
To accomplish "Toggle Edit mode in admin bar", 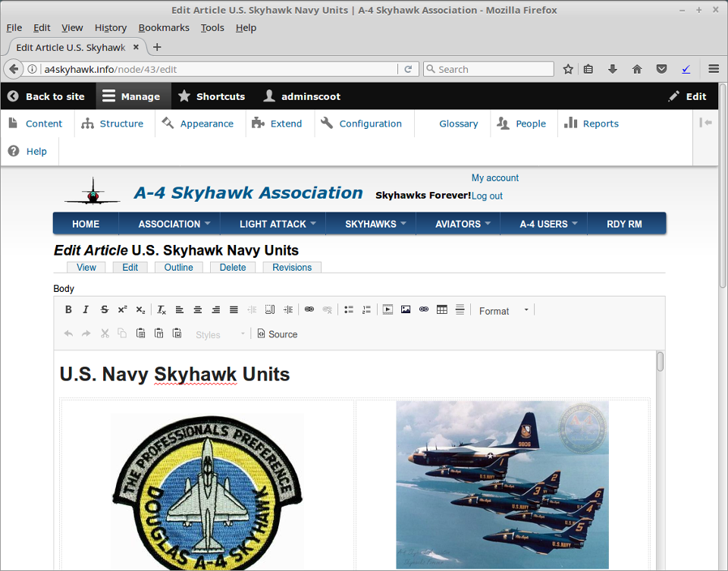I will coord(688,96).
